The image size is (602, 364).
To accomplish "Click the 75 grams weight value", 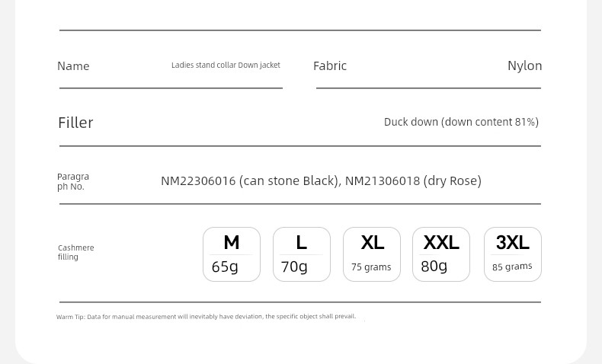I will click(371, 267).
